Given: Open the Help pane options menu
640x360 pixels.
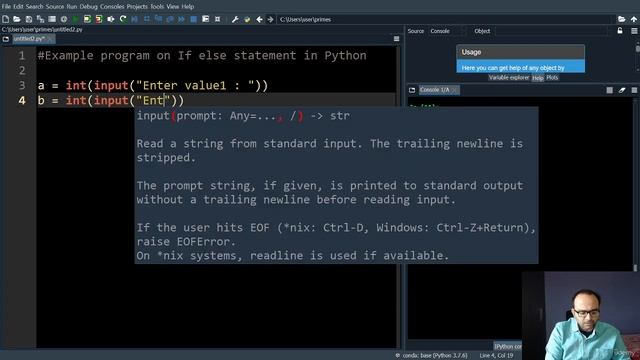Looking at the screenshot, I should (634, 31).
